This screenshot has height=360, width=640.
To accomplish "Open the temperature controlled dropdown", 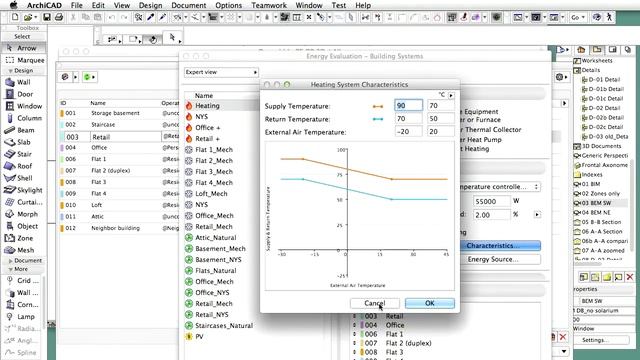I will coord(500,187).
